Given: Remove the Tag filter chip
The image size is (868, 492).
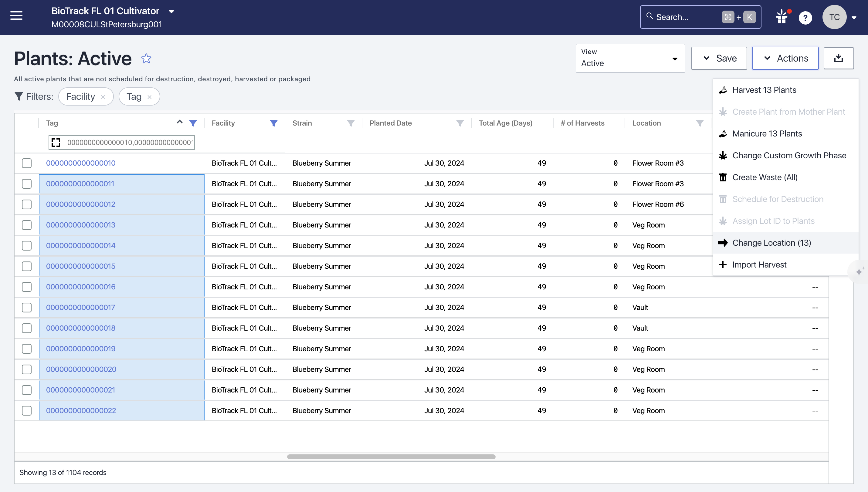Looking at the screenshot, I should click(x=149, y=97).
